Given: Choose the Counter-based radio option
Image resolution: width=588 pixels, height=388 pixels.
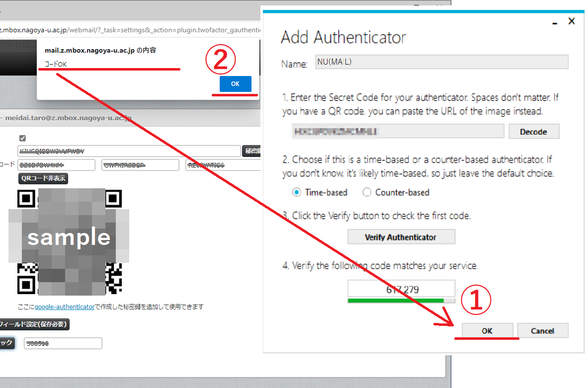Looking at the screenshot, I should [367, 192].
